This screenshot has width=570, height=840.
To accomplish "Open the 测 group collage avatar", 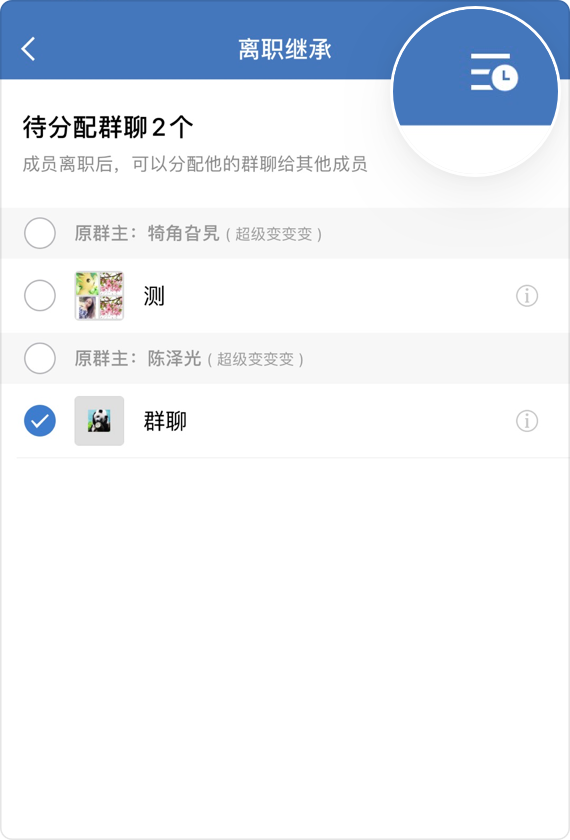I will point(99,296).
